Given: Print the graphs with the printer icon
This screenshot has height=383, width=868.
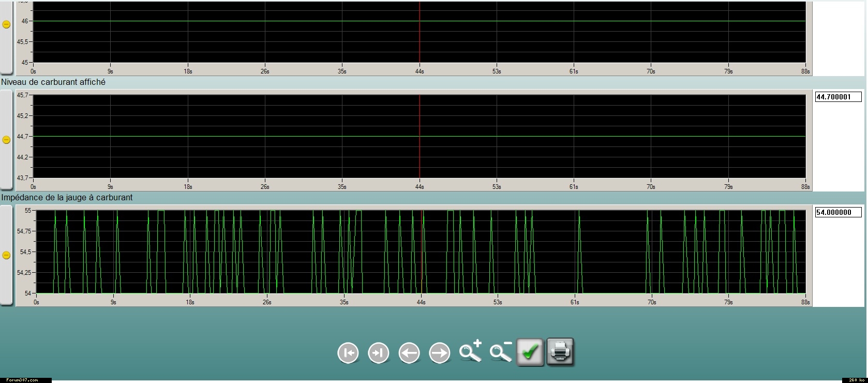Looking at the screenshot, I should point(560,352).
